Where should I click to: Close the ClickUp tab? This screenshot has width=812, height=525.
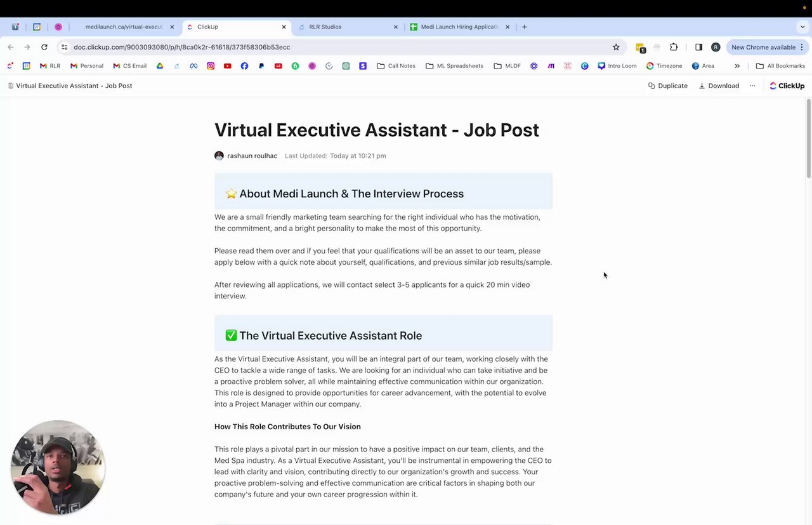tap(284, 27)
